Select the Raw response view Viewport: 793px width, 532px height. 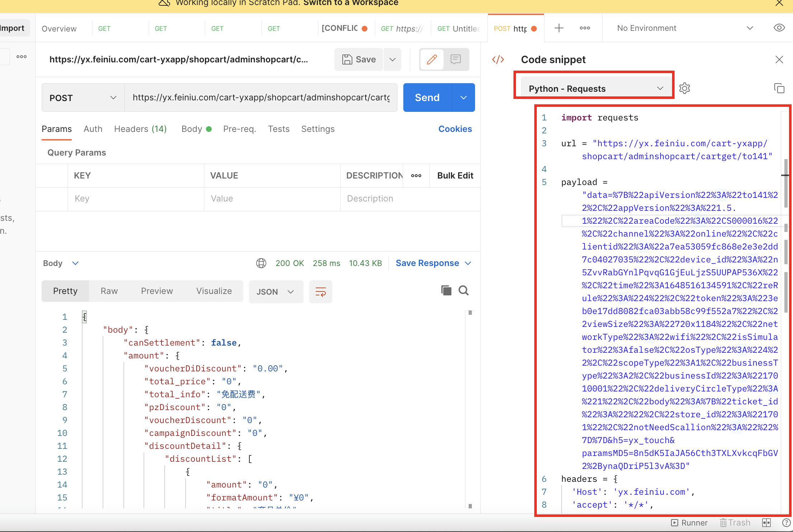109,291
